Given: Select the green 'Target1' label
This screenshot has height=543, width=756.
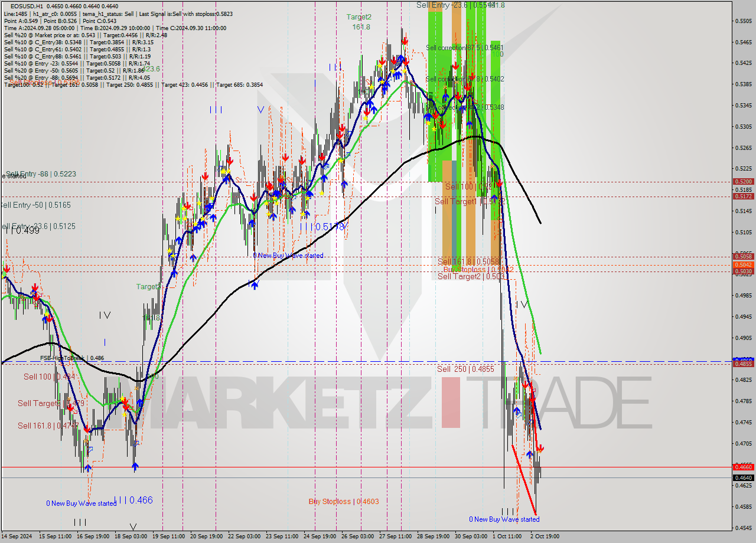Looking at the screenshot, I should coord(149,287).
